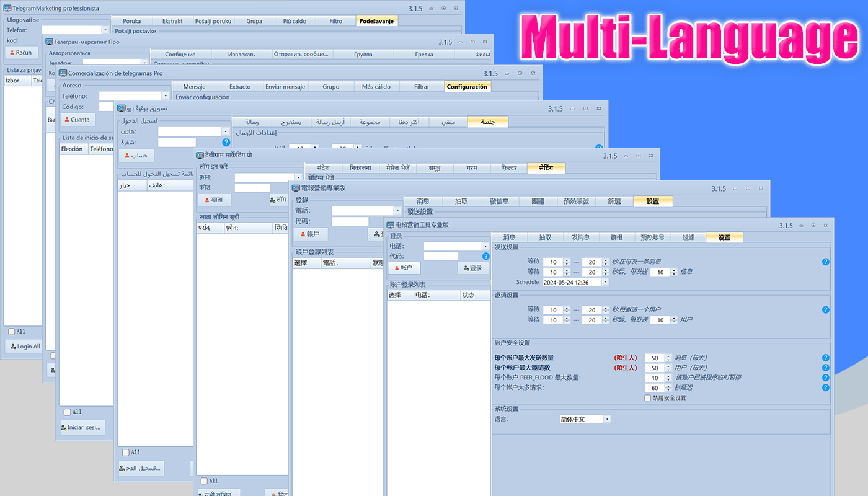Close the TelegramMarketing professionista window
Image resolution: width=868 pixels, height=496 pixels.
tap(456, 8)
